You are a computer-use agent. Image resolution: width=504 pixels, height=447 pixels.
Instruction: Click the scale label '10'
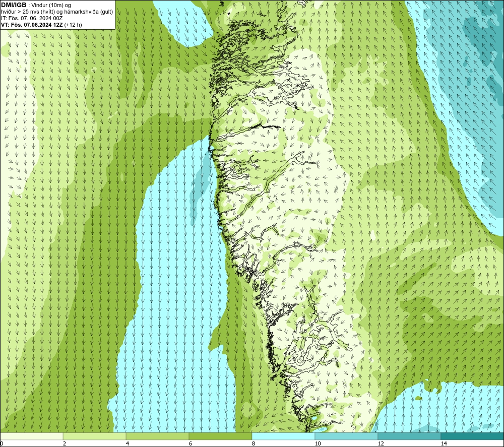pos(318,444)
